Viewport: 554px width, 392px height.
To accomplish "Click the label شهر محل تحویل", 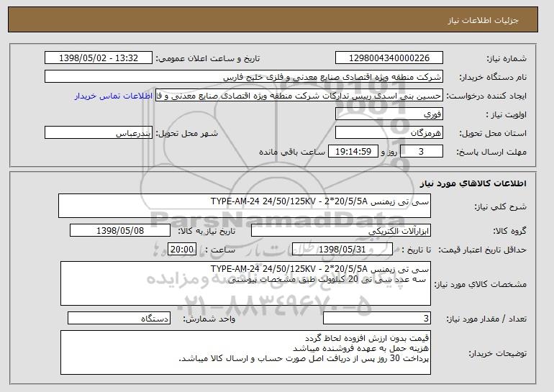I will coord(187,133).
